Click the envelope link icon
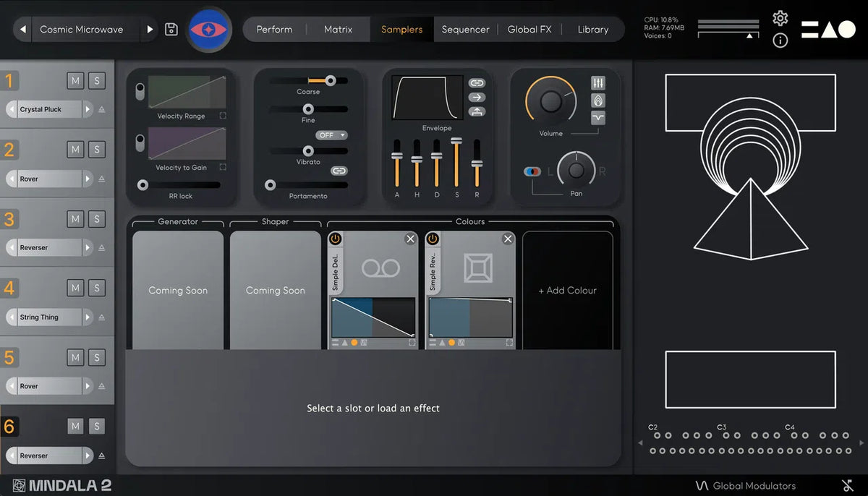This screenshot has height=496, width=868. point(477,83)
